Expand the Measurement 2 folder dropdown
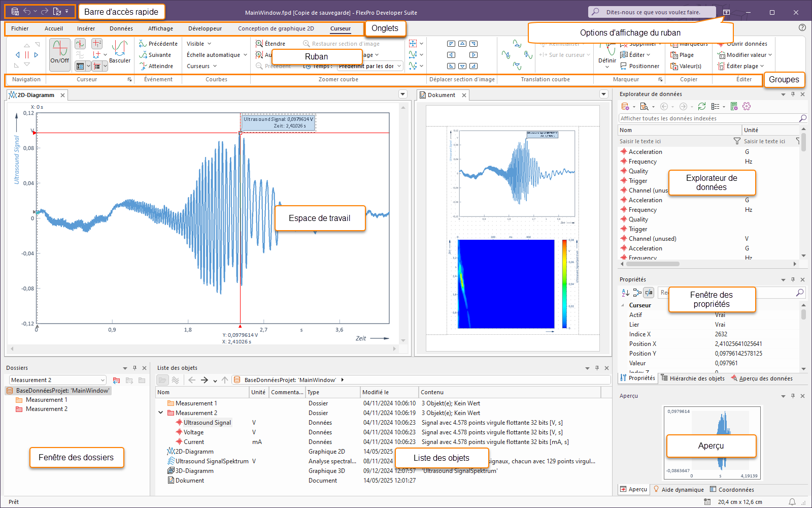The height and width of the screenshot is (508, 812). click(x=103, y=380)
